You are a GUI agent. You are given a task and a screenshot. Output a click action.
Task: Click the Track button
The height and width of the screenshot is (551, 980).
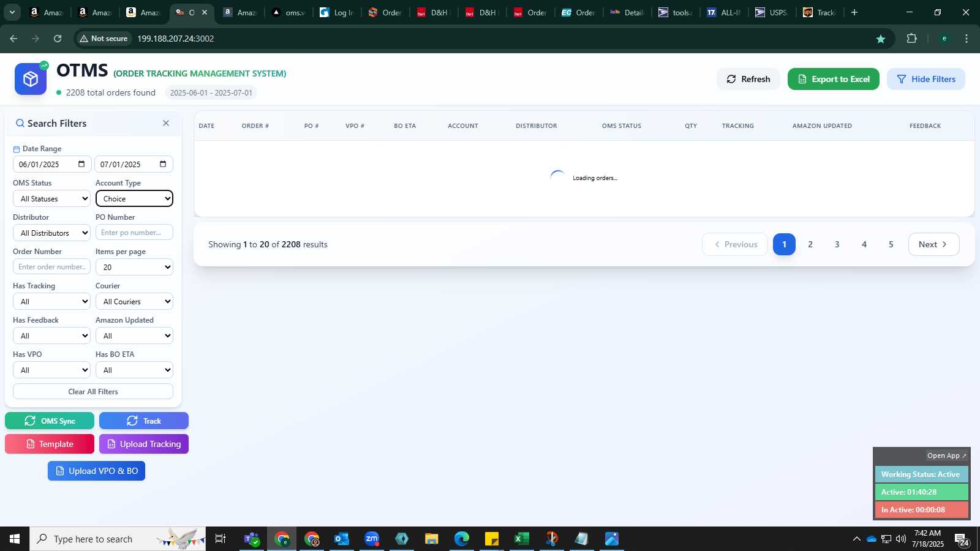pos(144,421)
